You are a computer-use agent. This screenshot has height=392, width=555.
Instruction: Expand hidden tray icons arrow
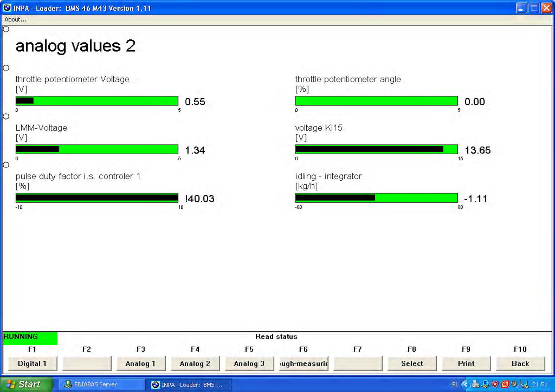tap(466, 384)
